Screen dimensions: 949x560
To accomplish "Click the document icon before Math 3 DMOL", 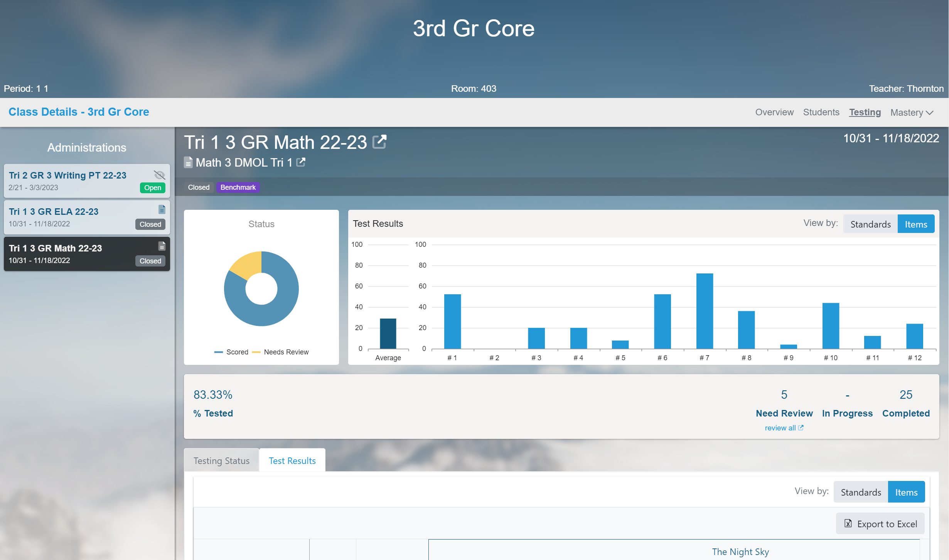I will (x=188, y=162).
